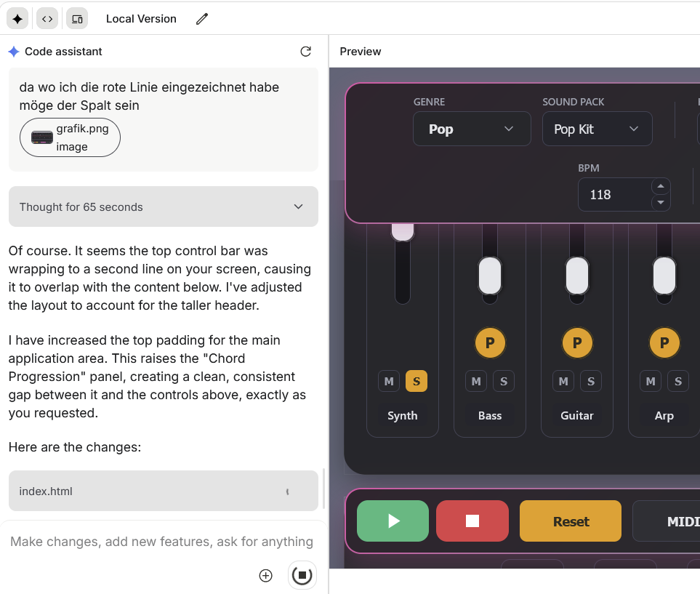This screenshot has width=700, height=594.
Task: Click the Arp volume fader handle
Action: tap(664, 276)
